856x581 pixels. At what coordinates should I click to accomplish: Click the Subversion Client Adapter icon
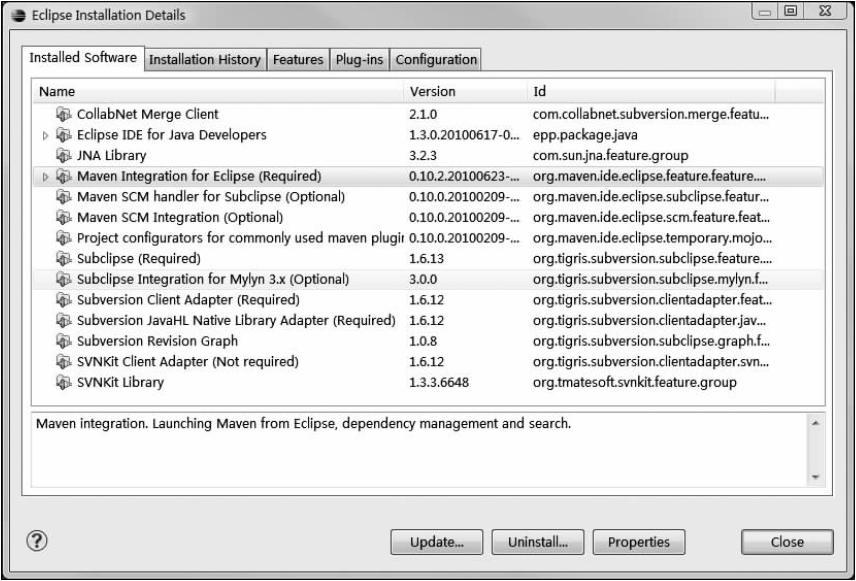(x=65, y=300)
